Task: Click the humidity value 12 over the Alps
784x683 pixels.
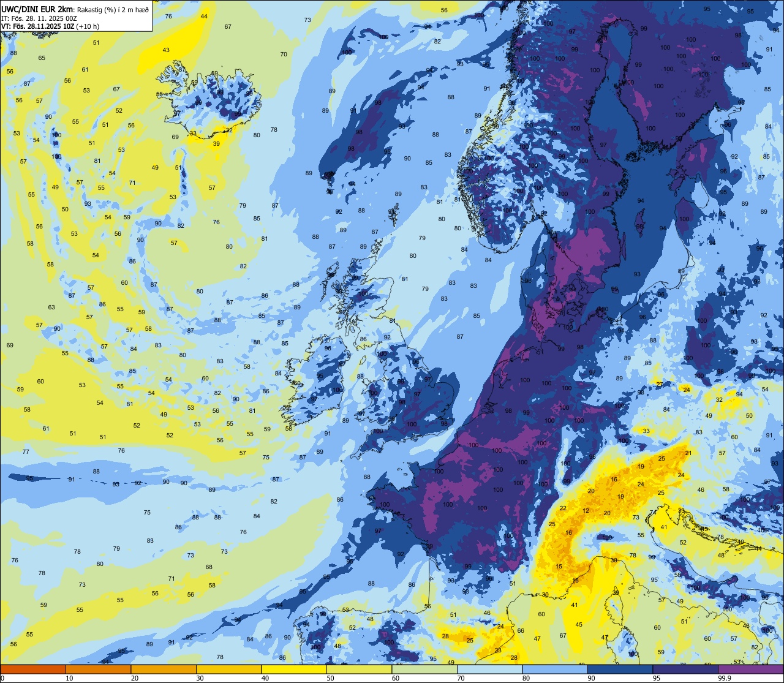Action: 586,511
